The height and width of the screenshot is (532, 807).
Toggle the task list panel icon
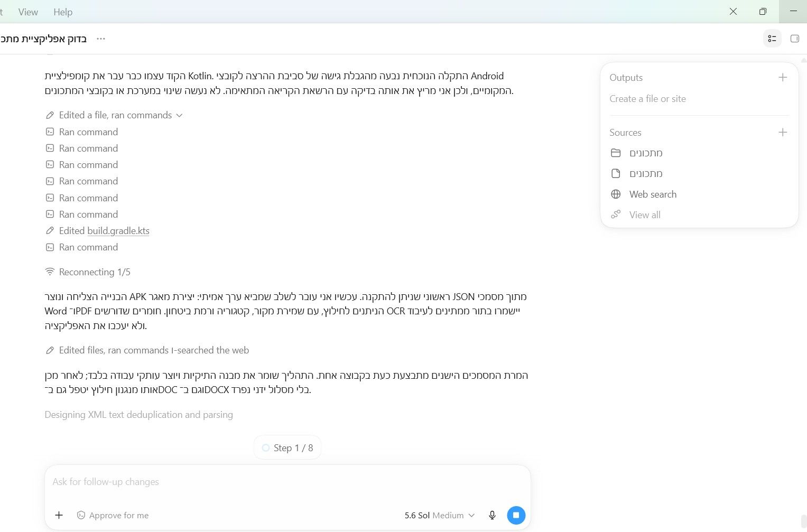772,39
